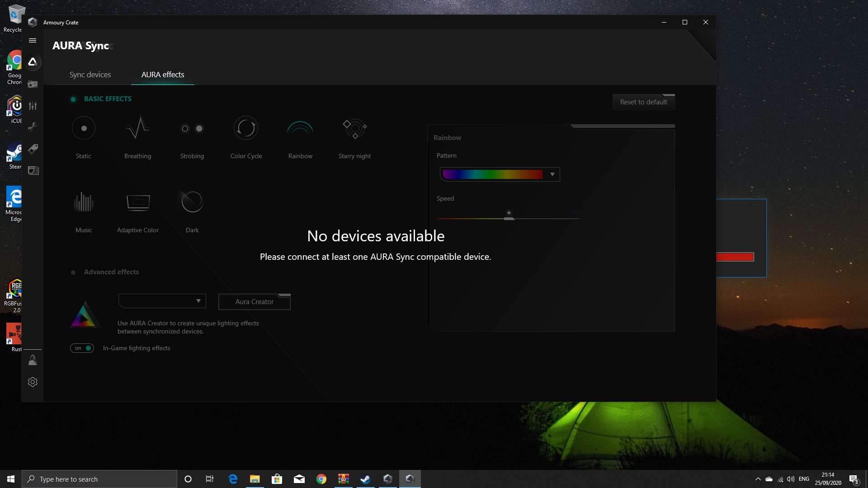Select the Advanced effects radio option

point(73,272)
